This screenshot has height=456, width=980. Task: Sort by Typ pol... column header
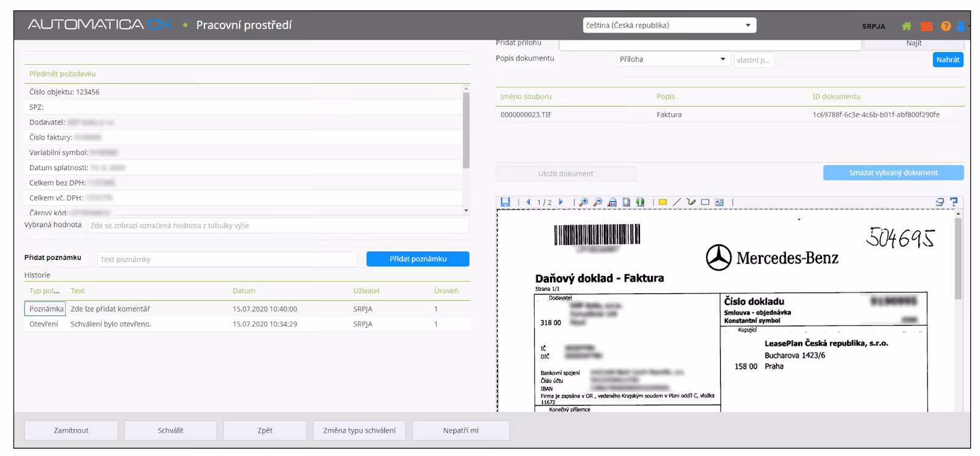coord(44,291)
